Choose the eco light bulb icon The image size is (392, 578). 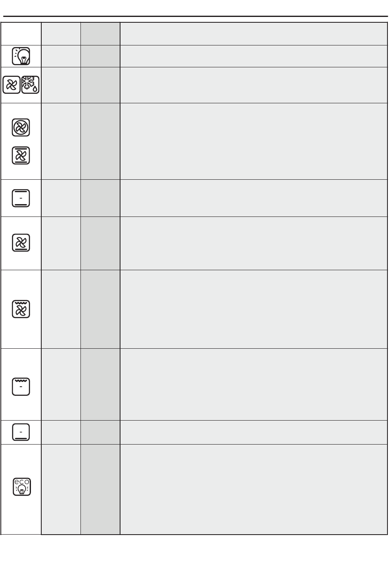click(x=21, y=487)
